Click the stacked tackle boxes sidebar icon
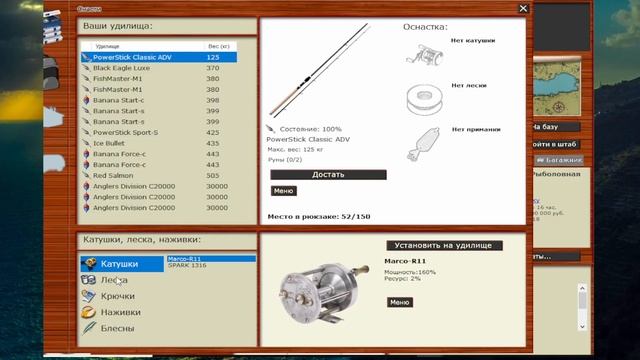The width and height of the screenshot is (640, 360). [53, 27]
